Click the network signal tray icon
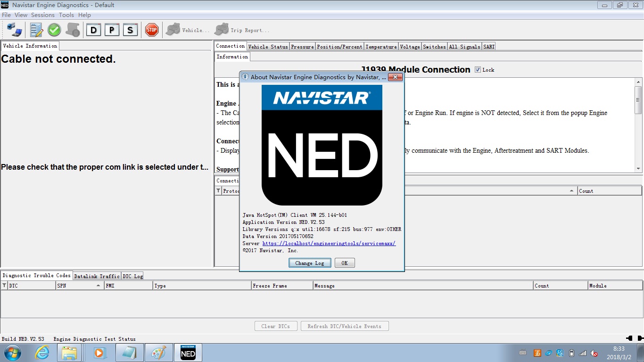The image size is (644, 362). click(x=583, y=353)
